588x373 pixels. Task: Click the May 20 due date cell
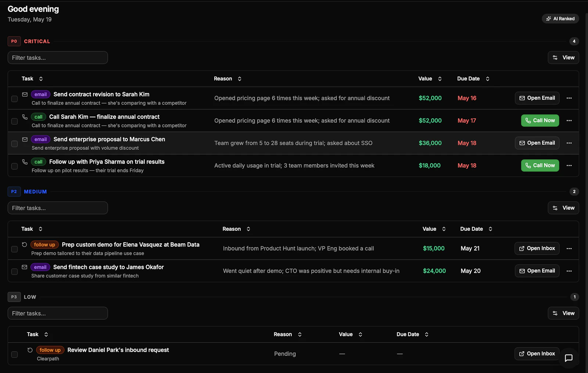(471, 271)
